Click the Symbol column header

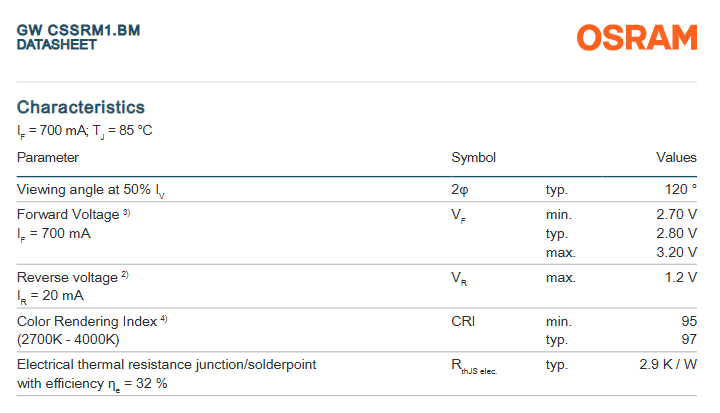[473, 158]
